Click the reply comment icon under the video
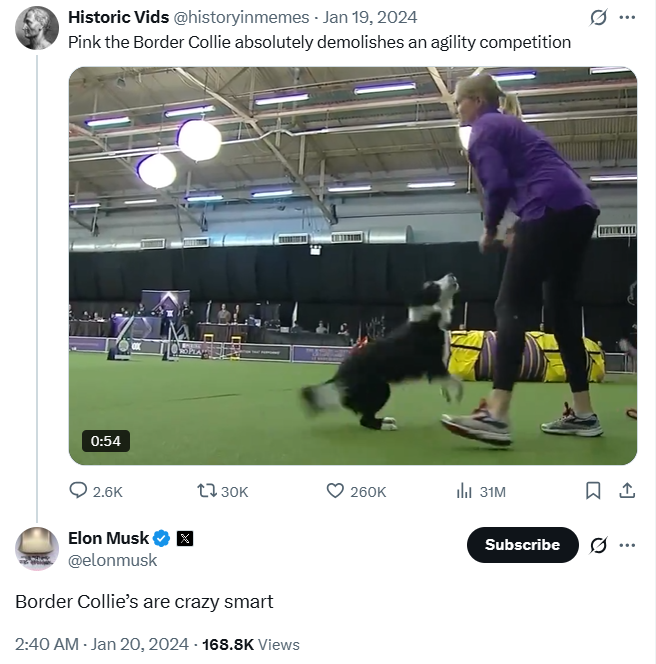 click(x=79, y=491)
